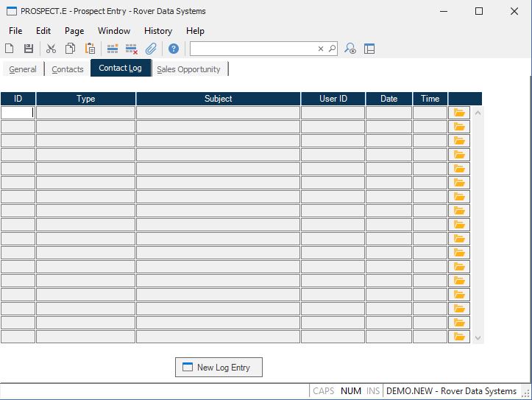Click the Copy icon in toolbar
This screenshot has height=400, width=532.
[x=70, y=49]
